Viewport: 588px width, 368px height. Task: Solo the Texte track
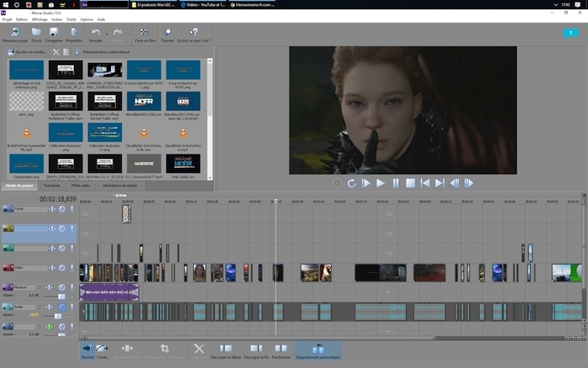tap(71, 209)
